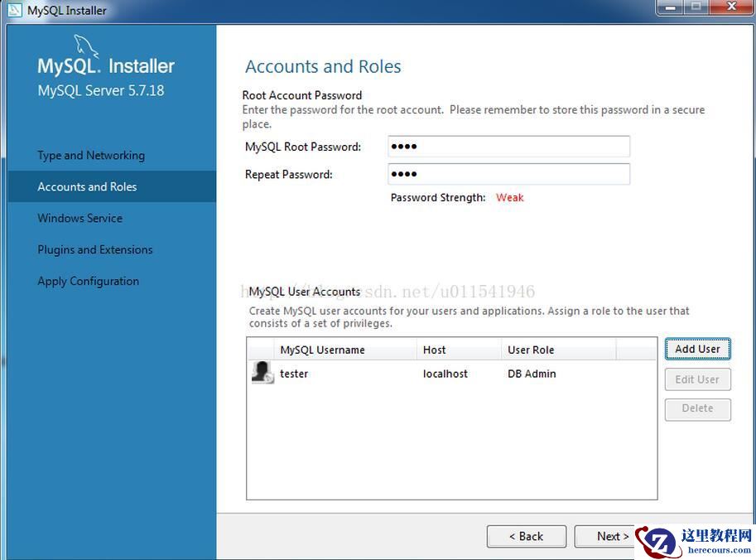The width and height of the screenshot is (756, 560).
Task: Select the Apply Configuration step
Action: click(x=88, y=281)
